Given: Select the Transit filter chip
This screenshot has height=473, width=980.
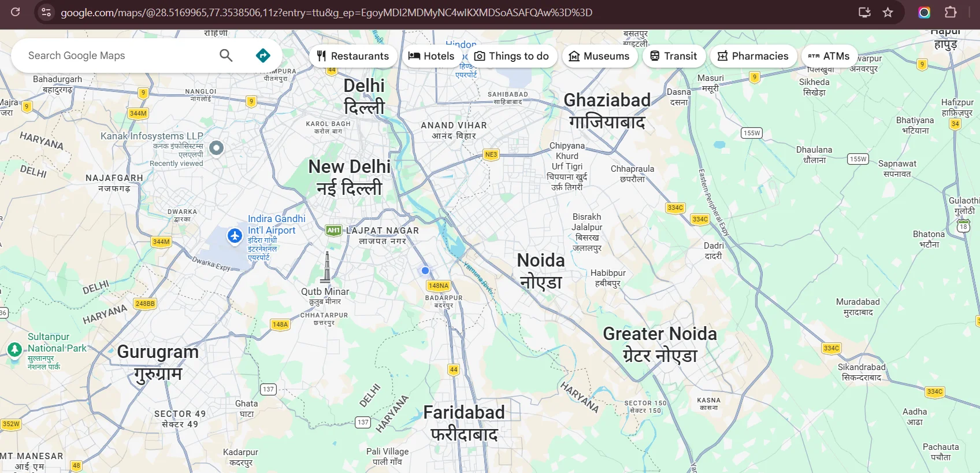Looking at the screenshot, I should click(x=674, y=56).
